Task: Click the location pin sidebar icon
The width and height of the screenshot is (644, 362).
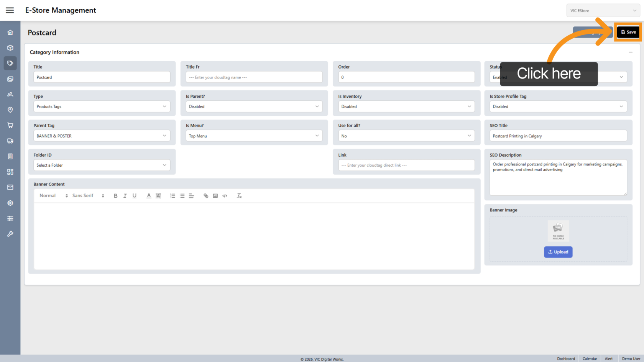Action: 10,110
